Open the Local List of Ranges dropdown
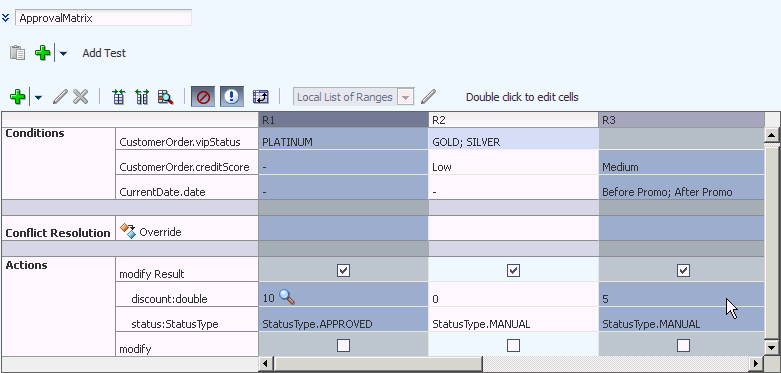Viewport: 781px width, 373px height. click(406, 97)
